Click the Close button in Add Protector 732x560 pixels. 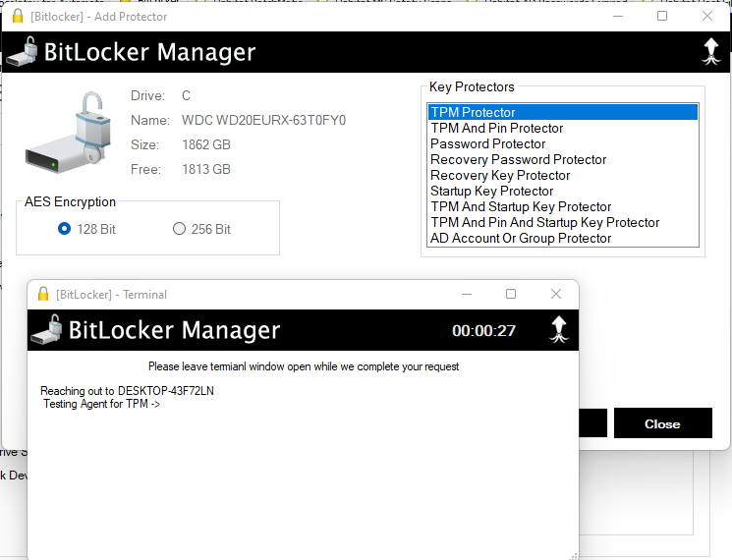[x=663, y=423]
